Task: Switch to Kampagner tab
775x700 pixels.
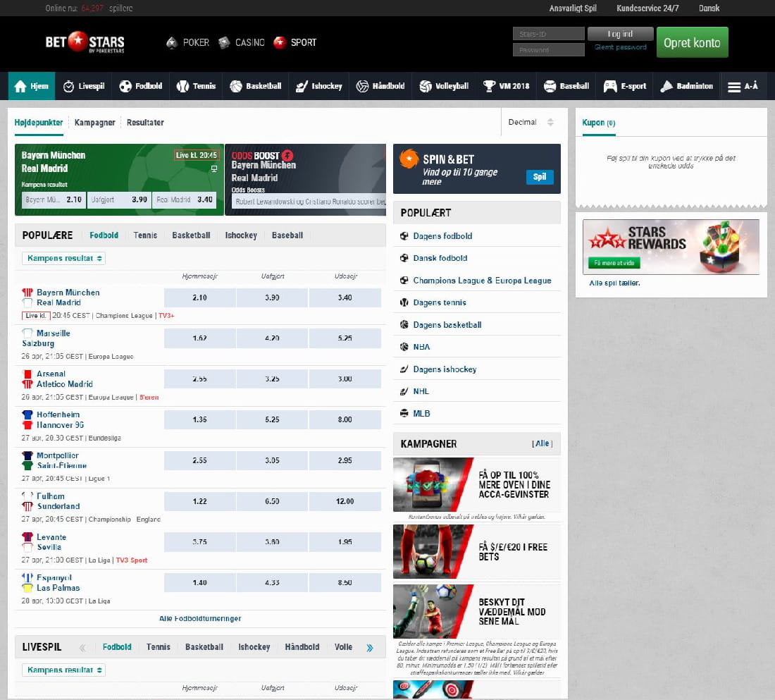Action: tap(95, 122)
